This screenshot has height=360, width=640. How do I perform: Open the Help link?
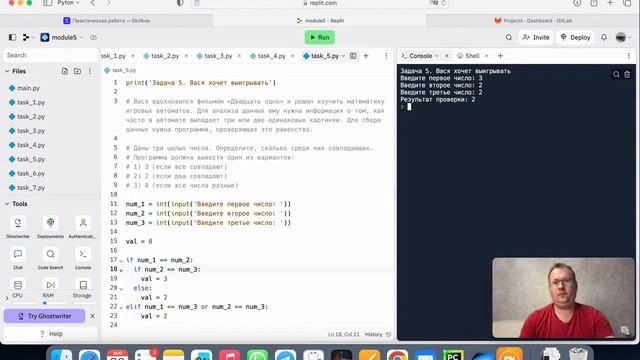[x=51, y=334]
